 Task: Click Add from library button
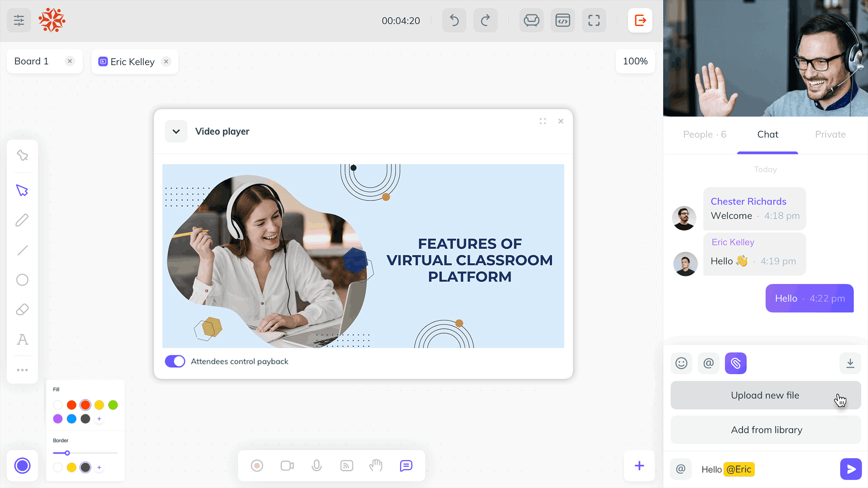point(765,429)
